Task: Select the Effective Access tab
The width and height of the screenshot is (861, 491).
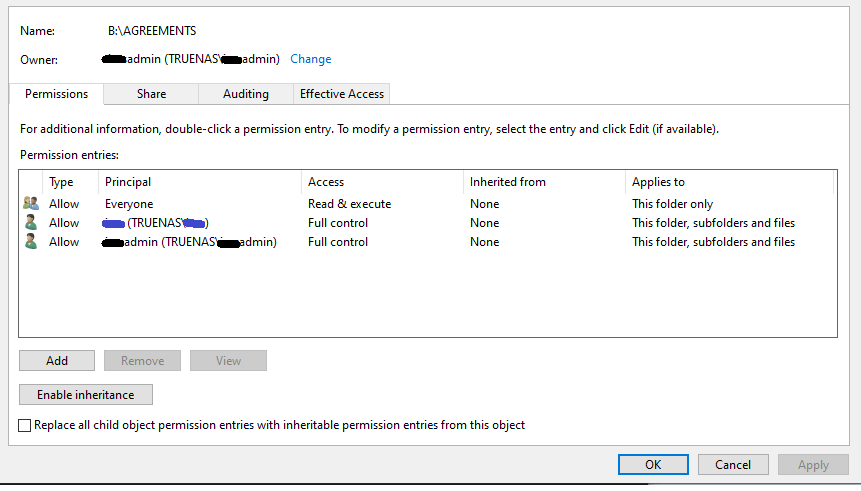Action: point(342,94)
